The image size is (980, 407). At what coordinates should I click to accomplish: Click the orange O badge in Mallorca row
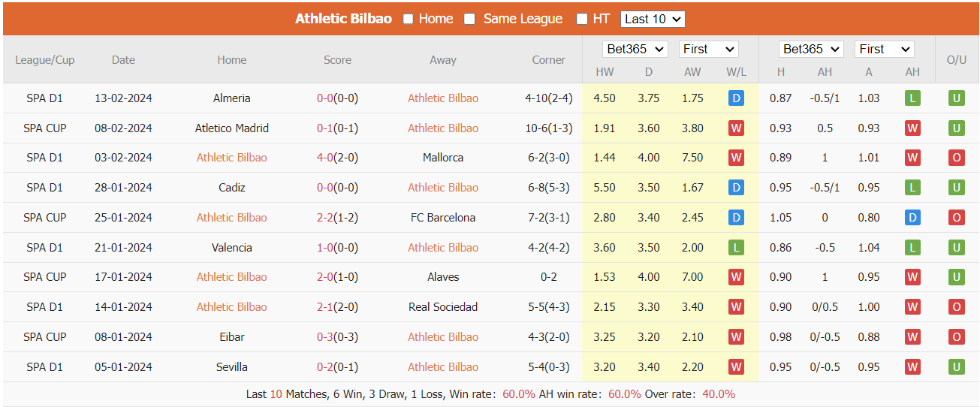tap(956, 158)
